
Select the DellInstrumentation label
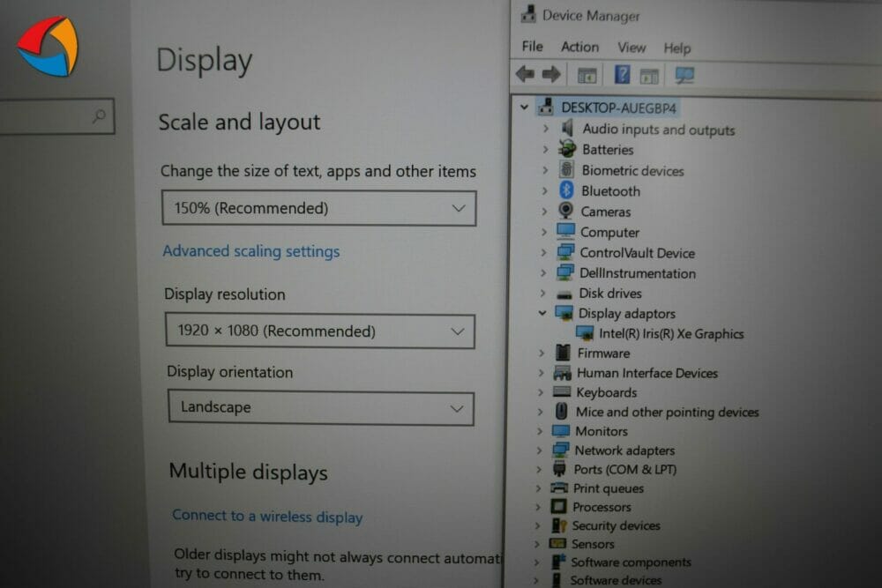(638, 273)
